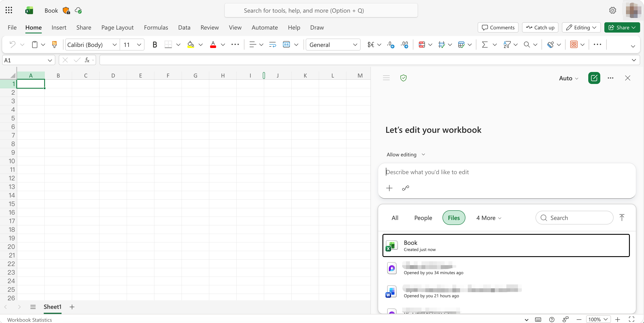Toggle bold formatting
The width and height of the screenshot is (644, 323).
point(155,45)
